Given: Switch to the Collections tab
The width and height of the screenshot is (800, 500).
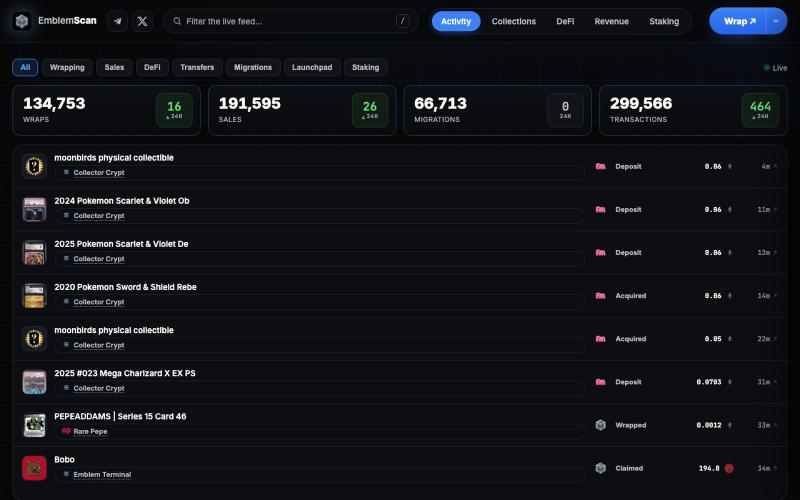Looking at the screenshot, I should pos(513,21).
